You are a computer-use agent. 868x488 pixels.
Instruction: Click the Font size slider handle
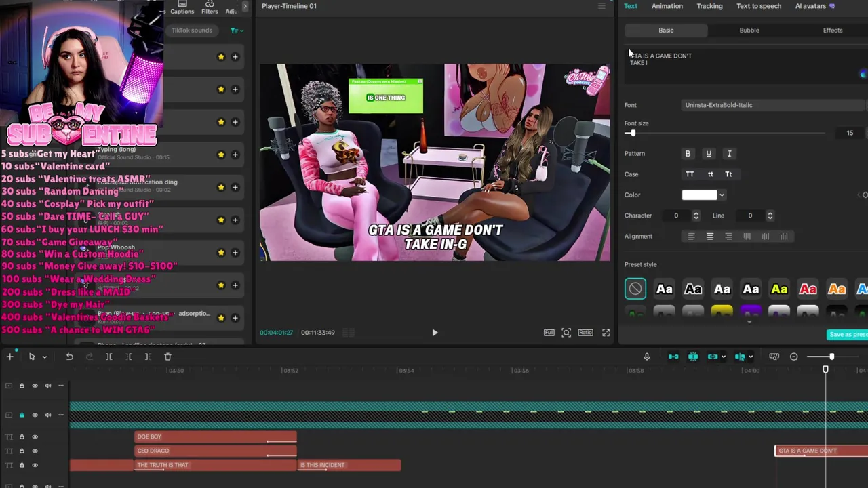click(x=633, y=134)
